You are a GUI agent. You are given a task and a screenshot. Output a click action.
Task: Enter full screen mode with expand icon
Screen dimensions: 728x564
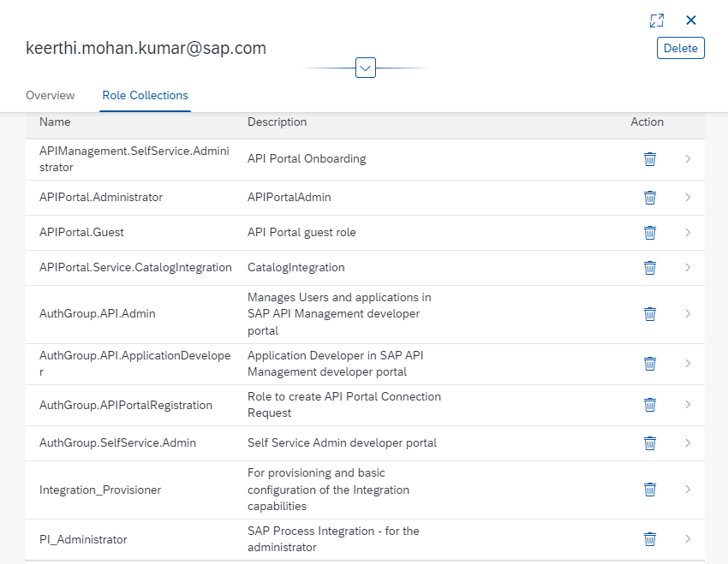657,21
